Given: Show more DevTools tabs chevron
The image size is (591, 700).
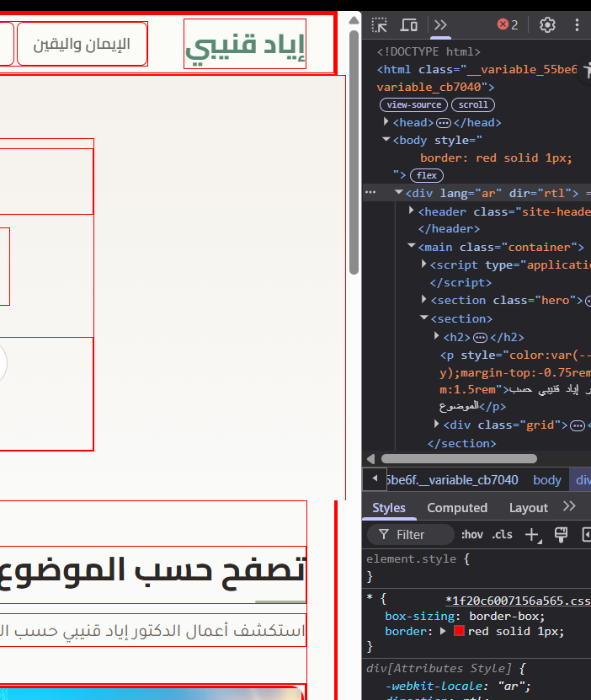Looking at the screenshot, I should click(440, 25).
